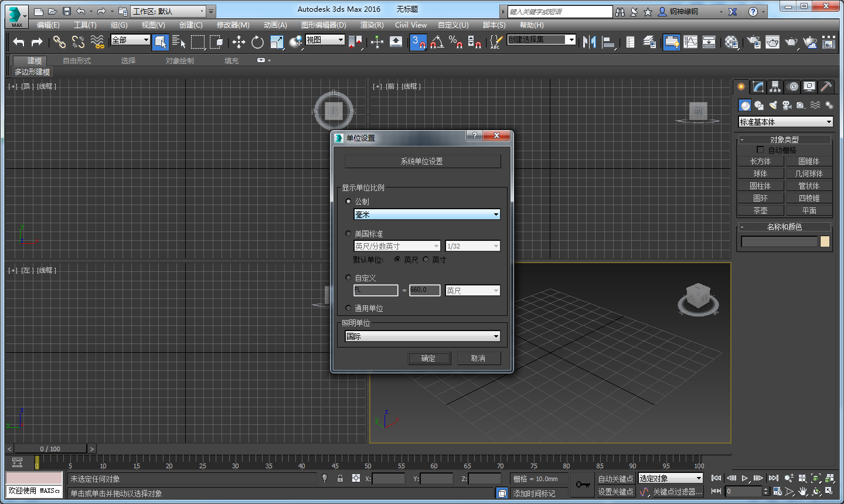Confirm with the 确定 button
This screenshot has width=844, height=504.
tap(429, 358)
